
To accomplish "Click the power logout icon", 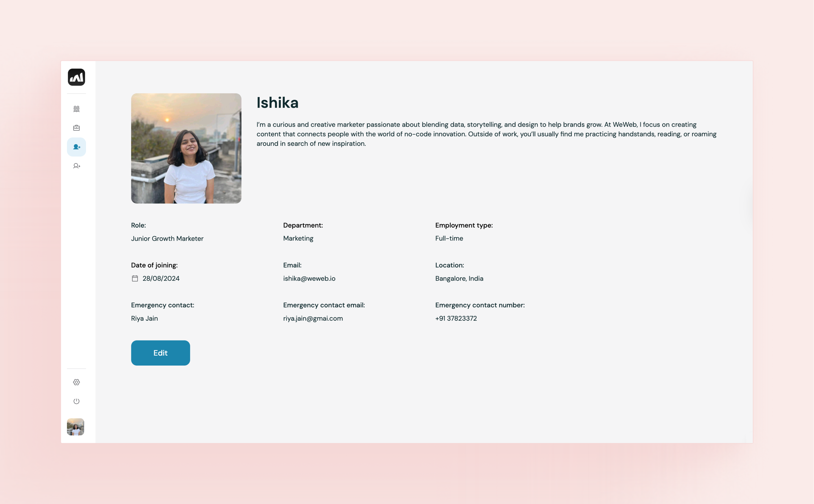I will [76, 401].
